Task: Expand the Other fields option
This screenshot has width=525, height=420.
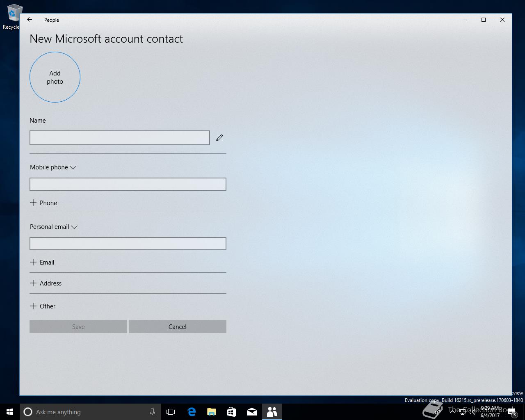Action: (43, 306)
